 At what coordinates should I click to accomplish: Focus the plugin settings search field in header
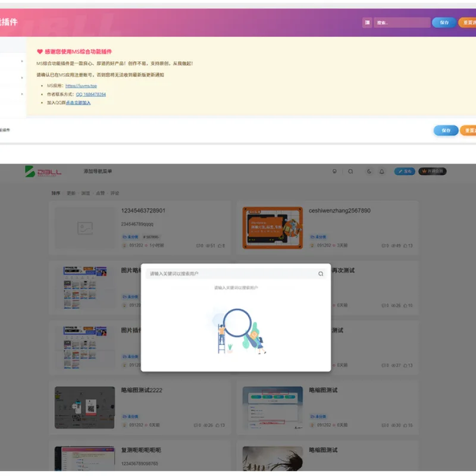[402, 23]
